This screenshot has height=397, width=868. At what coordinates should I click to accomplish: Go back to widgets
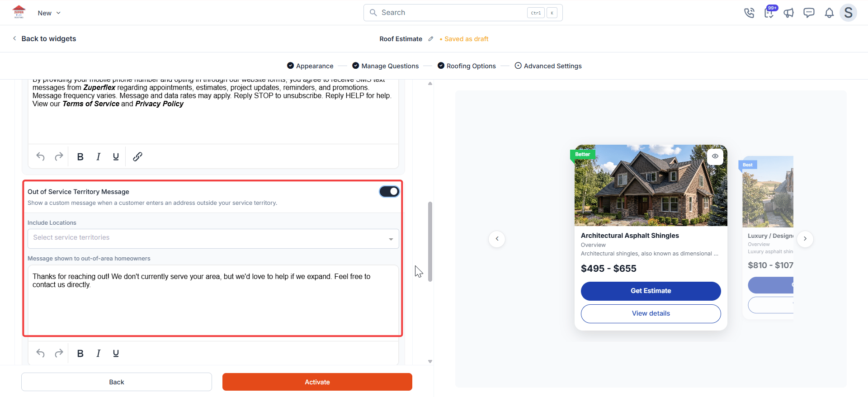[x=44, y=39]
